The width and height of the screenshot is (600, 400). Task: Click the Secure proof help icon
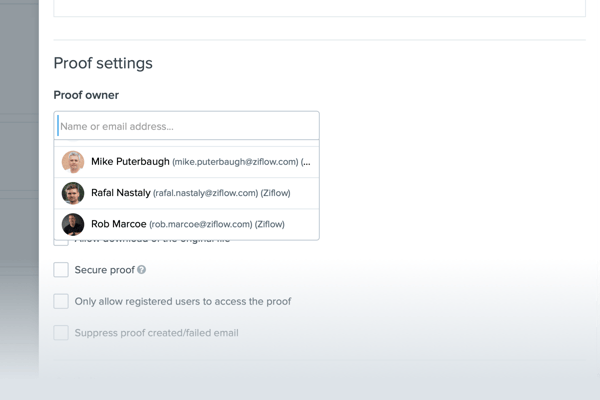click(x=142, y=270)
